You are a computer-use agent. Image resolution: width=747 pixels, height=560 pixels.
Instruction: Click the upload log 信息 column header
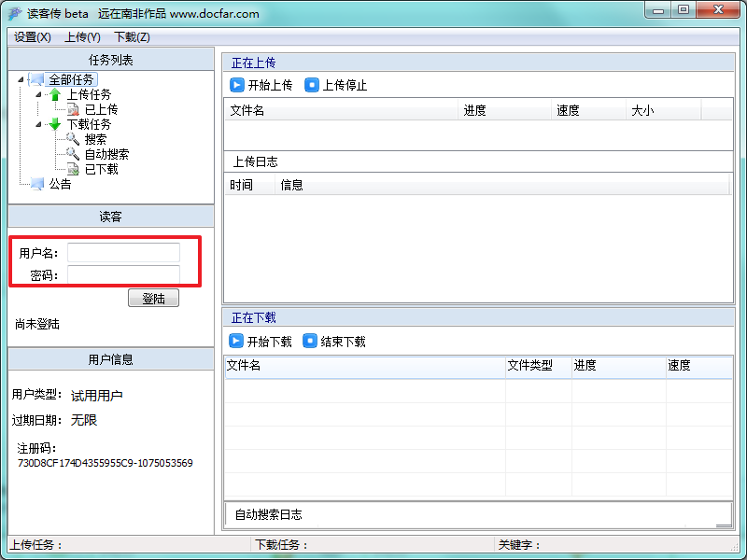(502, 185)
